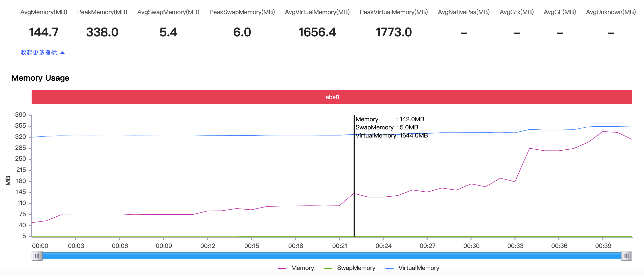
Task: Click the blue collapse arrow icon
Action: click(x=63, y=53)
